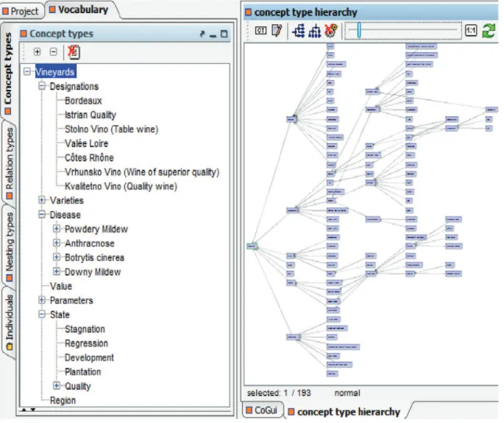This screenshot has height=423, width=504.
Task: Open the Concept types side tab
Action: (8, 74)
